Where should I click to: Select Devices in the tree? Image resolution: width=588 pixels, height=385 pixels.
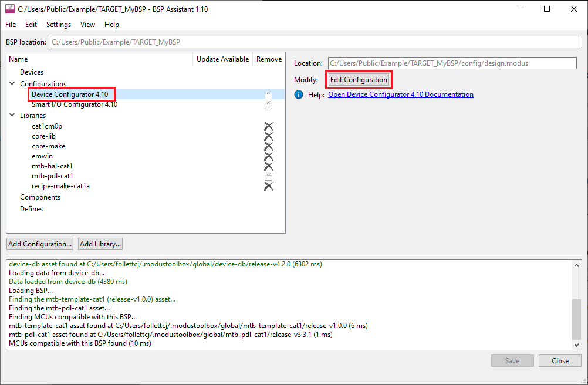click(32, 72)
